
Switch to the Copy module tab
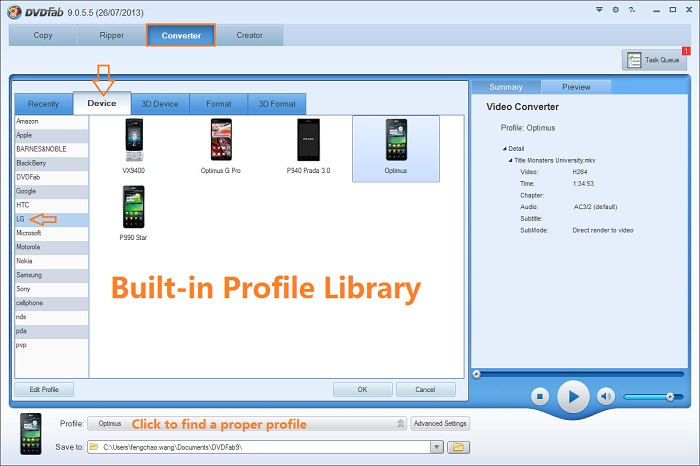(x=43, y=35)
